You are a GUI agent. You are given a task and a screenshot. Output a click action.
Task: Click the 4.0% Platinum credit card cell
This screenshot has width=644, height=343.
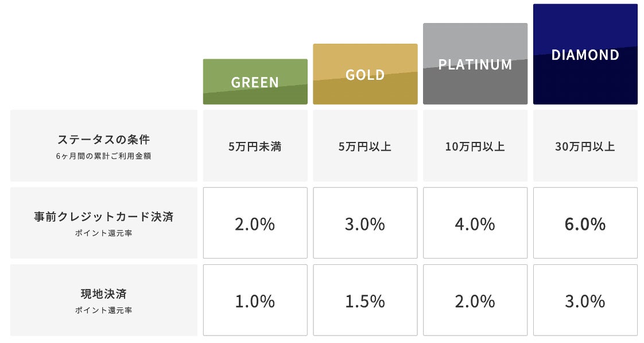(x=475, y=223)
